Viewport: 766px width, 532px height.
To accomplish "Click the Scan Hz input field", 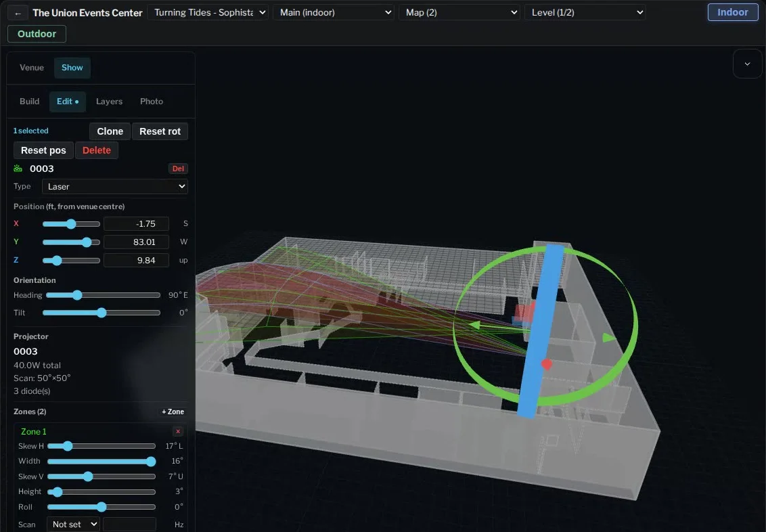I will [129, 524].
